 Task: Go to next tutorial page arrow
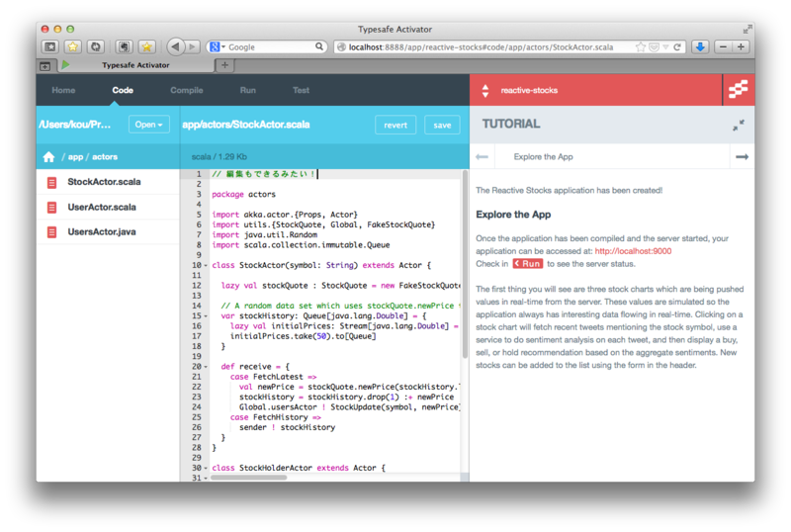pyautogui.click(x=742, y=157)
